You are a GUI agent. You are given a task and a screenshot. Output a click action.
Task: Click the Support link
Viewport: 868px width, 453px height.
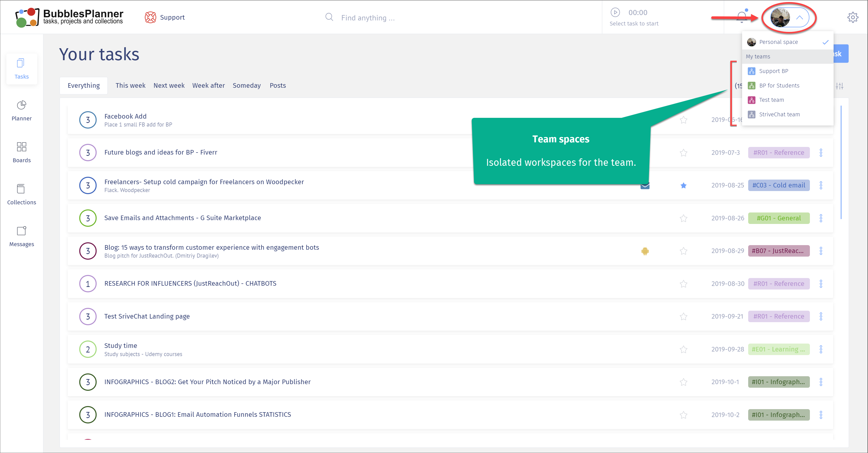coord(172,17)
